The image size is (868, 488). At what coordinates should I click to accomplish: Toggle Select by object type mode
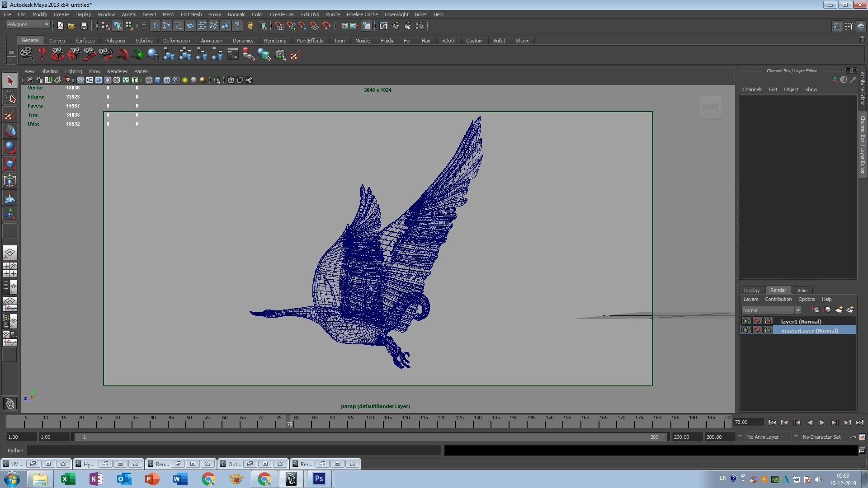click(x=118, y=26)
